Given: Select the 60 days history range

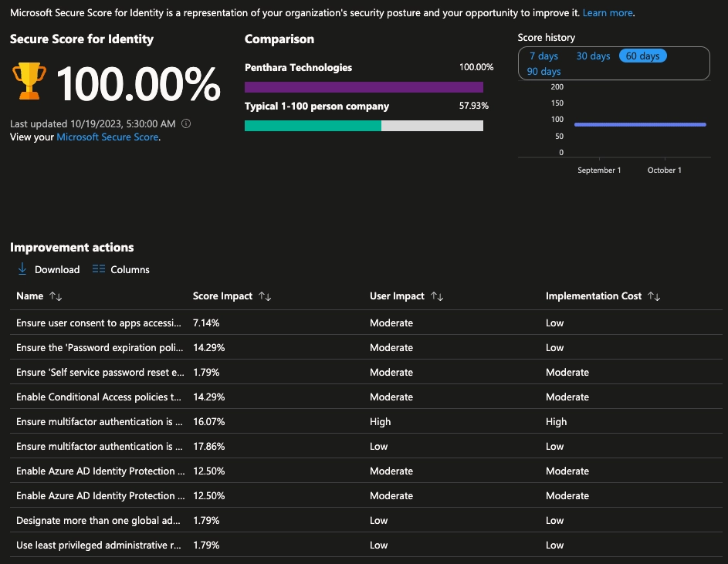Looking at the screenshot, I should click(642, 56).
